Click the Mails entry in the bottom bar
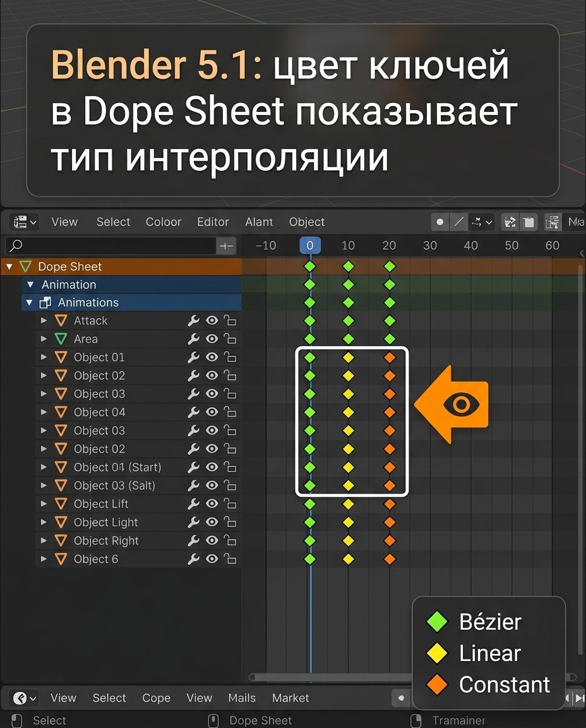The image size is (586, 728). coord(241,698)
